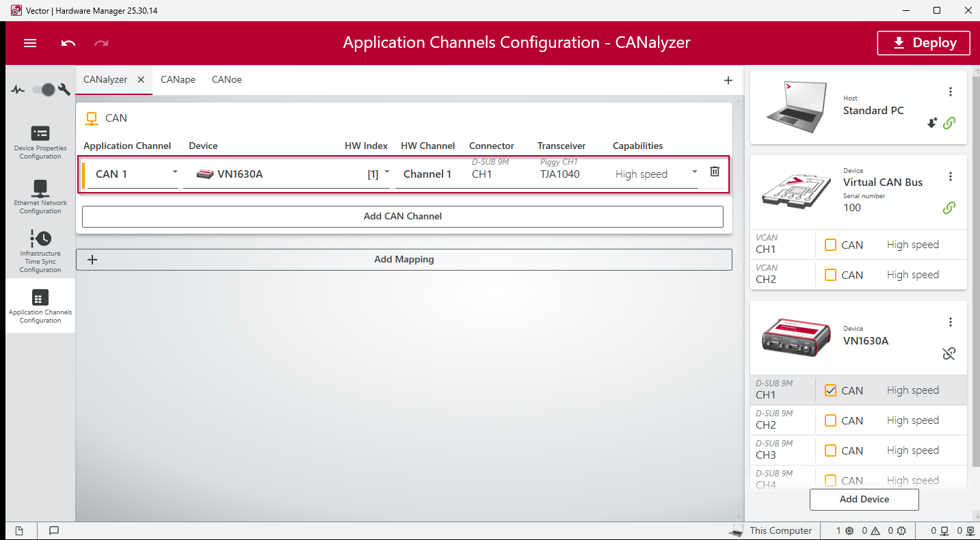Open Ethernet Network Configuration
This screenshot has width=980, height=540.
point(40,197)
